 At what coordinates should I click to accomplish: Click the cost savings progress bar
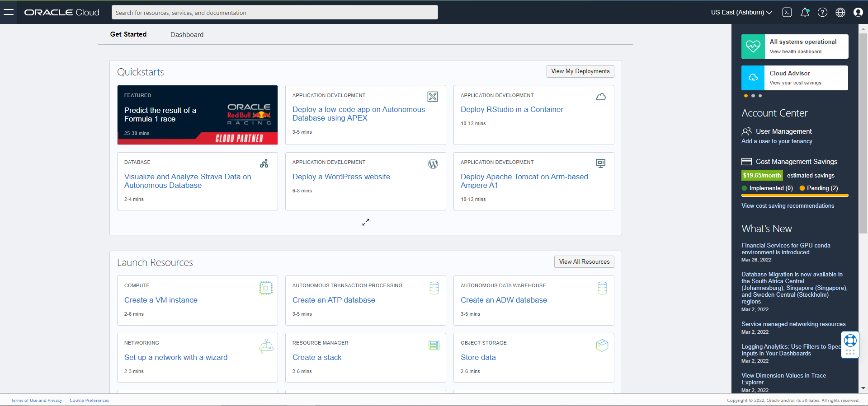[795, 196]
